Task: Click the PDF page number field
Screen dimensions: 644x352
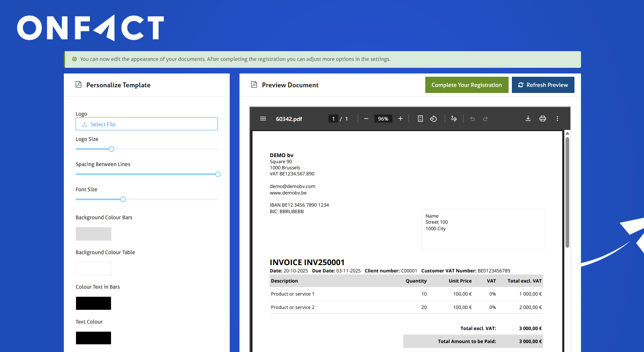Action: [333, 119]
